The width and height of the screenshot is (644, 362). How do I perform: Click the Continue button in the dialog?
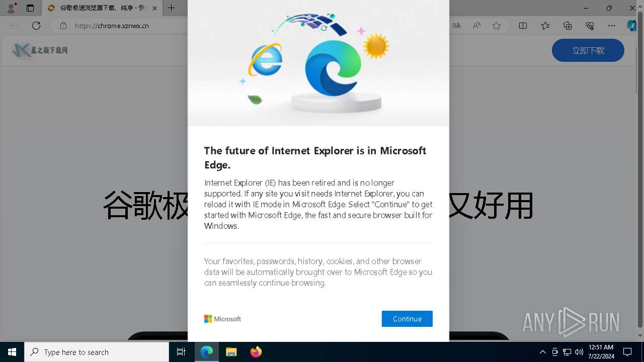tap(407, 319)
